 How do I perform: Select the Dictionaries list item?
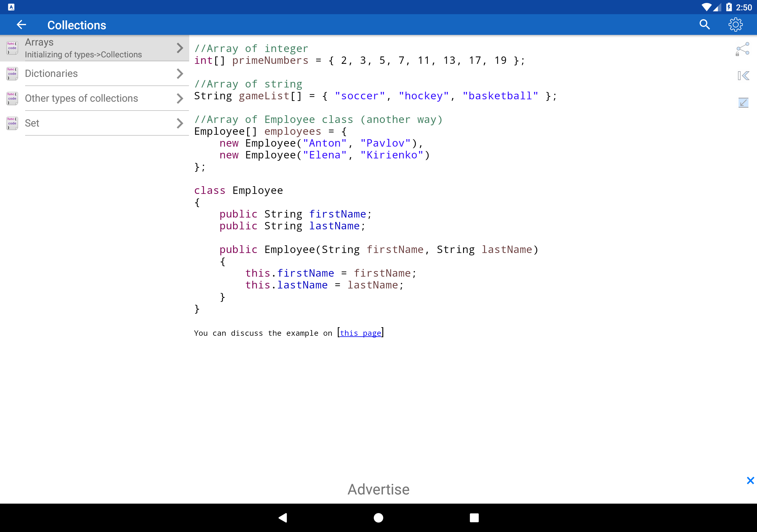click(x=95, y=74)
